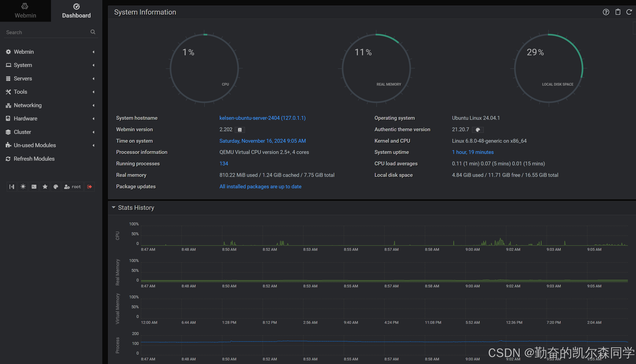Switch to the Webmin tab

click(x=25, y=11)
